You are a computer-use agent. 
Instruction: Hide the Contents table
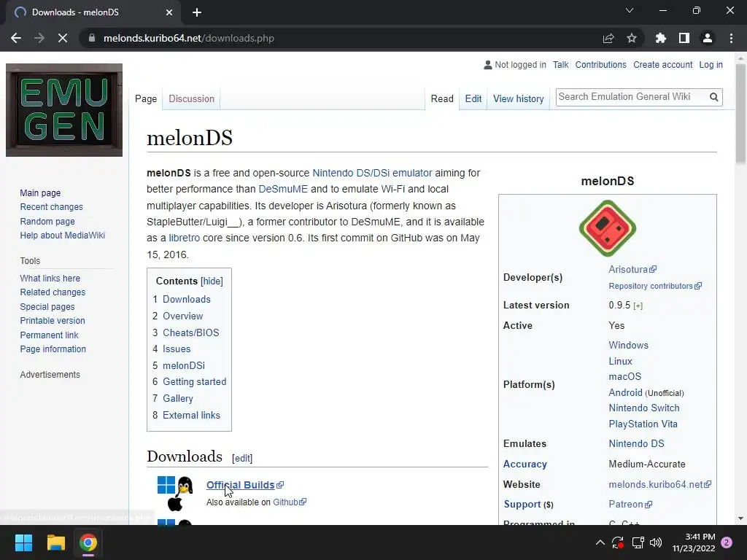(x=212, y=281)
